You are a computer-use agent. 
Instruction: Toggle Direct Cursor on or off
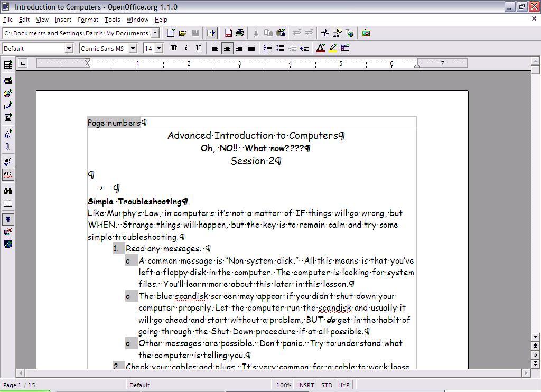point(8,146)
